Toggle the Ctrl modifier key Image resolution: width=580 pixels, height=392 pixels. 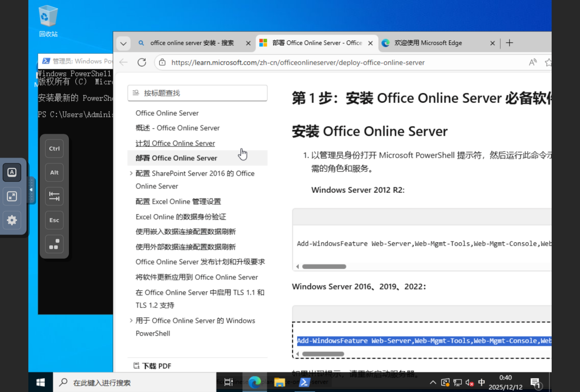(54, 149)
